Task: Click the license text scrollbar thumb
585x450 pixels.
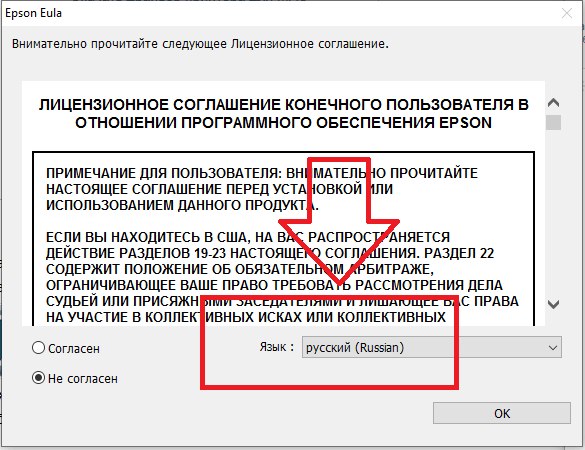Action: click(x=553, y=122)
